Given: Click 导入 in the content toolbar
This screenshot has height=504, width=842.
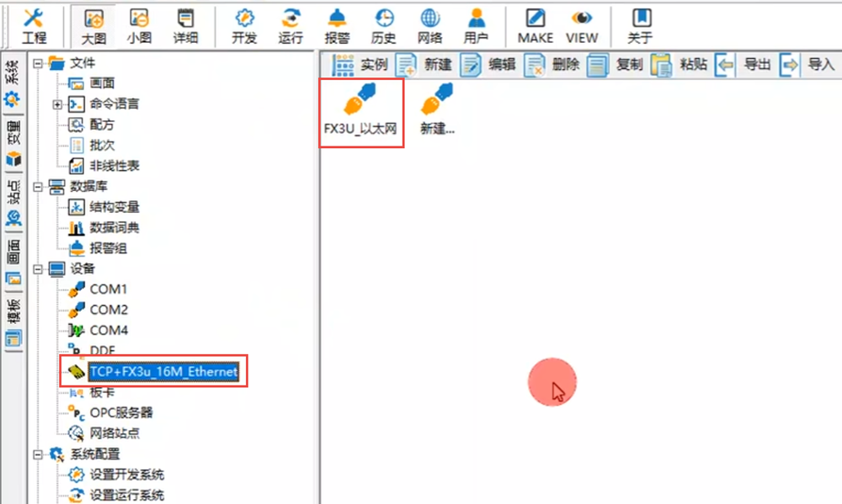Looking at the screenshot, I should pyautogui.click(x=807, y=65).
